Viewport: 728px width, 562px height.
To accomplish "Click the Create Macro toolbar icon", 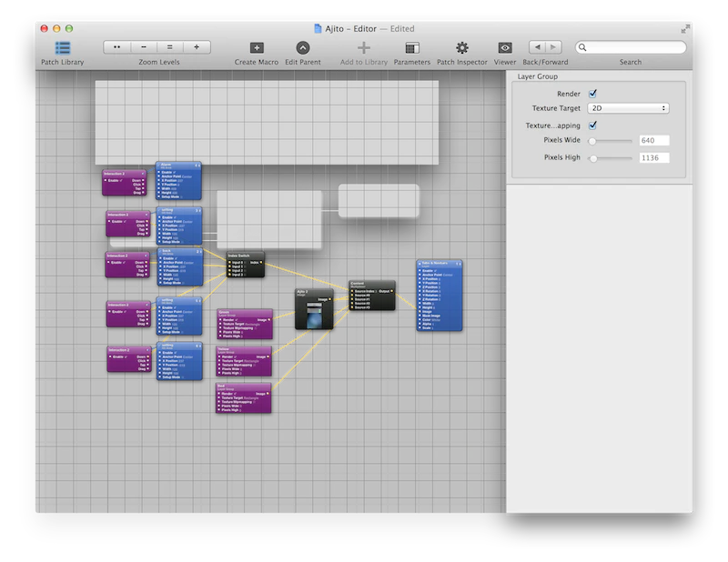I will (x=257, y=48).
